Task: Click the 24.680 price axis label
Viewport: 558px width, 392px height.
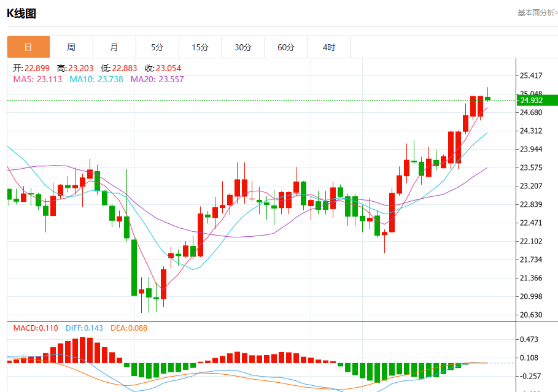Action: point(531,112)
